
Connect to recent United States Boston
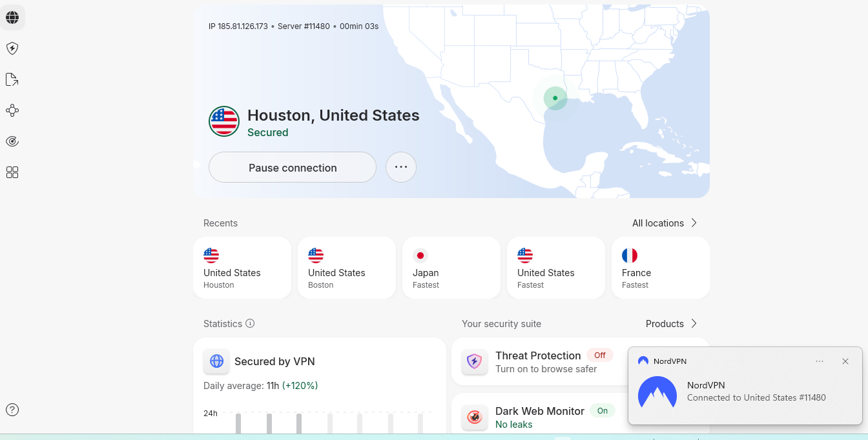(347, 268)
